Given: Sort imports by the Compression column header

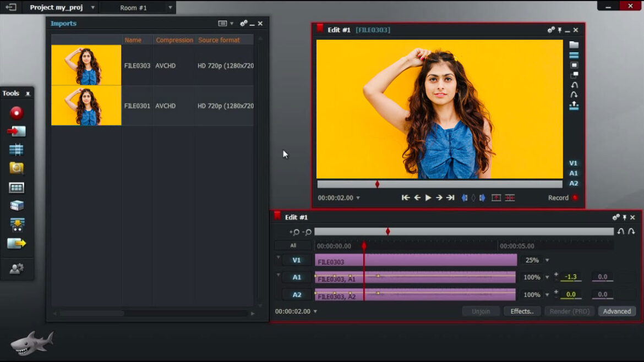Looking at the screenshot, I should point(174,40).
